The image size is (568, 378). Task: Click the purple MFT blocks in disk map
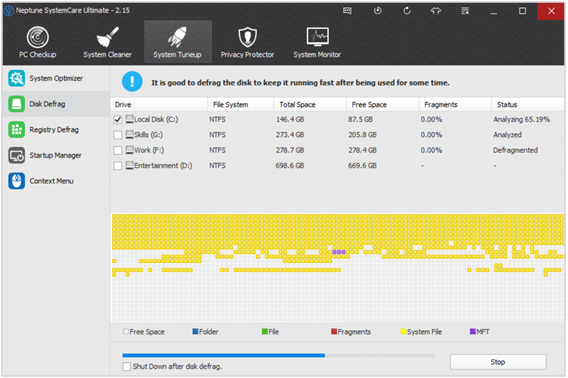(339, 252)
